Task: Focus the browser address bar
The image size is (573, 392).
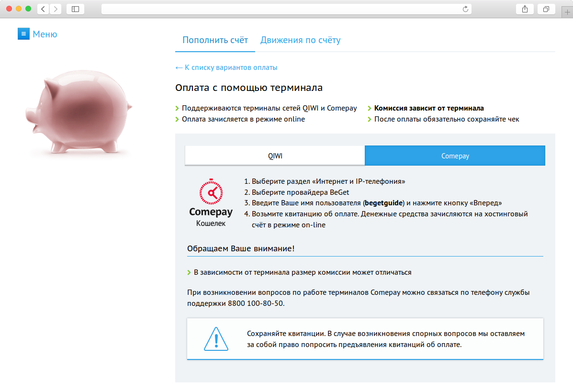Action: pos(286,9)
